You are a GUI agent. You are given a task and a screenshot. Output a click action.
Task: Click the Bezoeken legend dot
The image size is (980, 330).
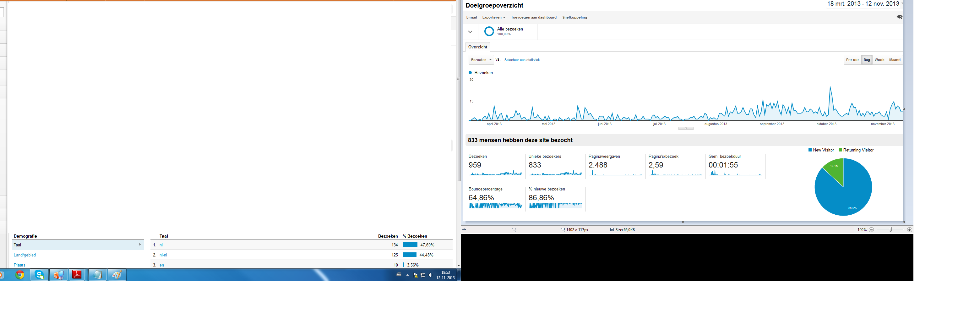tap(470, 73)
